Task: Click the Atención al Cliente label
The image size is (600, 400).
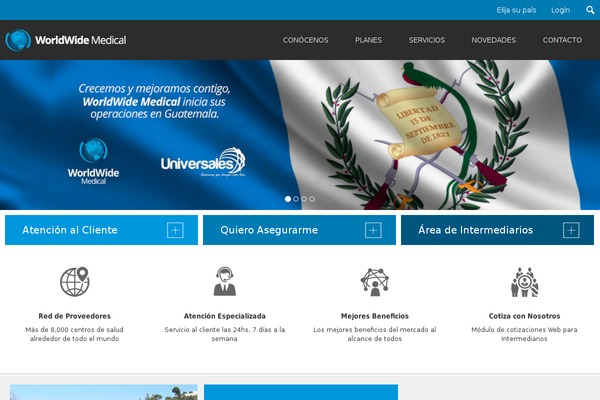Action: [70, 230]
